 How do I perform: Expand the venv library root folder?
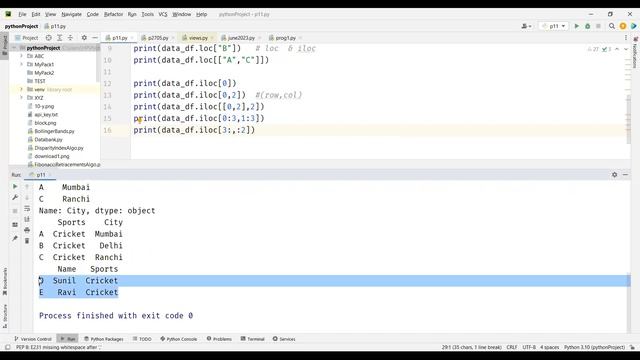(x=21, y=89)
